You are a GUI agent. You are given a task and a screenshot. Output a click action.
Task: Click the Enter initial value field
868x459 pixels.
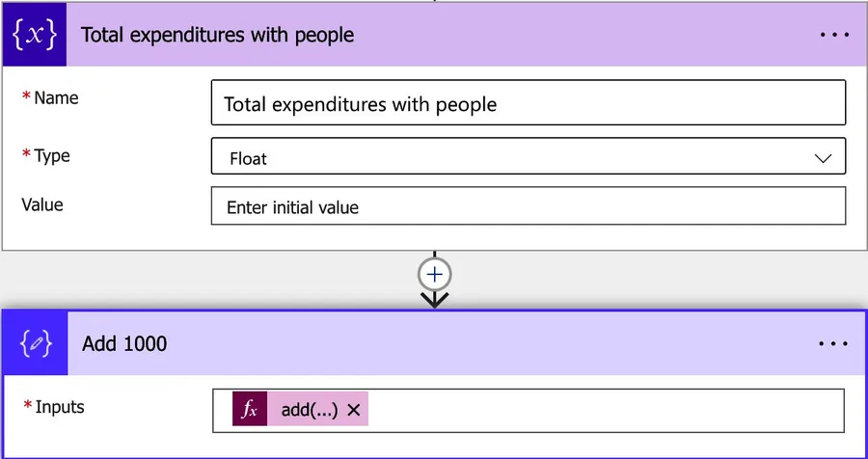[528, 206]
